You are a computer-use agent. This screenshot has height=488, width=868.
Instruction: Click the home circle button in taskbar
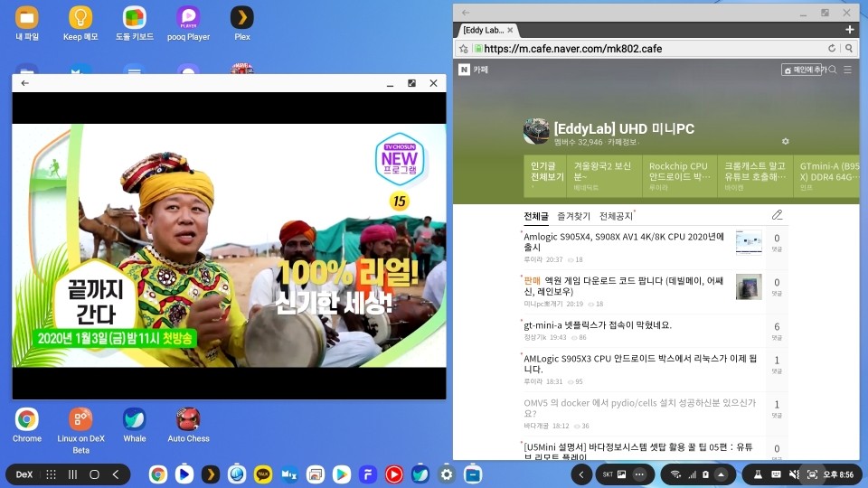tap(94, 474)
